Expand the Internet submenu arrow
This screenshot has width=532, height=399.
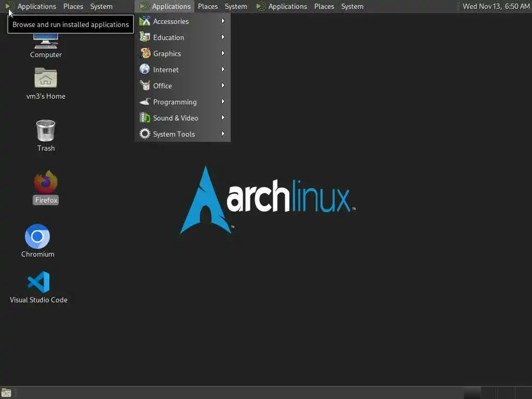[223, 69]
